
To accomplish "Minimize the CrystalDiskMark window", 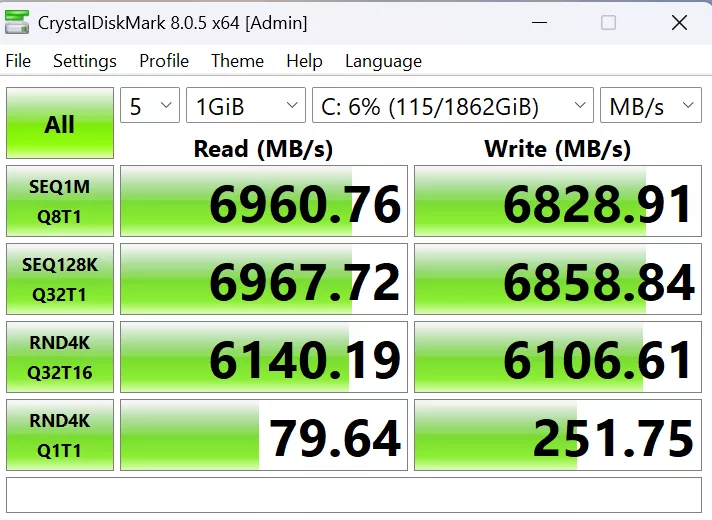I will coord(539,22).
